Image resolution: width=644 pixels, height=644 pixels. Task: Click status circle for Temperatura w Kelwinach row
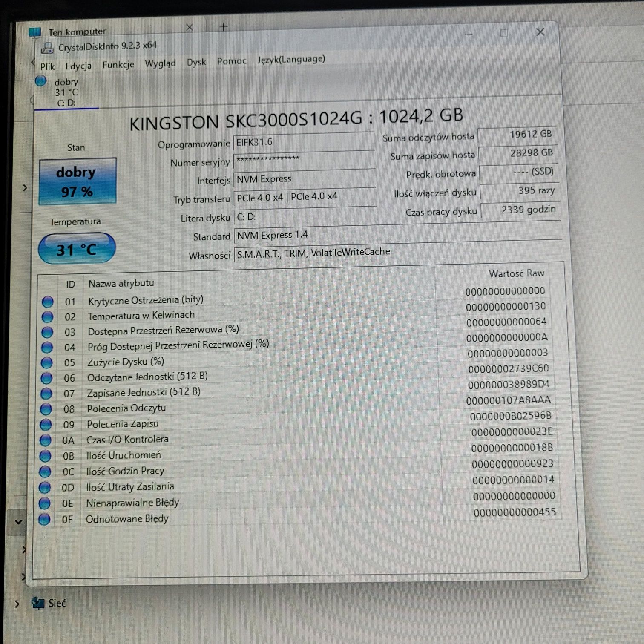click(x=47, y=317)
